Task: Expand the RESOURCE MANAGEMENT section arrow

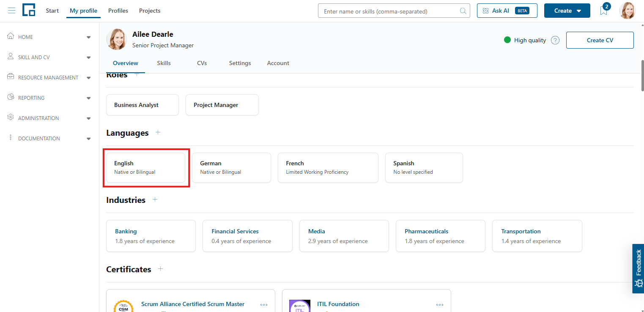Action: (x=88, y=78)
